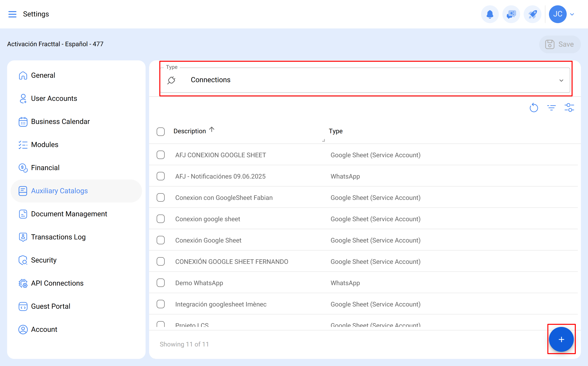The width and height of the screenshot is (588, 366).
Task: Open the hamburger navigation menu
Action: point(12,14)
